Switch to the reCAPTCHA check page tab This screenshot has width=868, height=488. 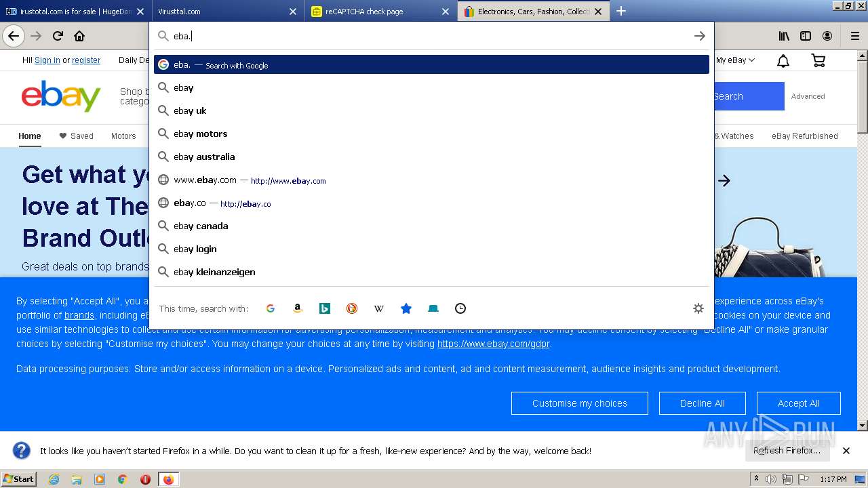[380, 12]
